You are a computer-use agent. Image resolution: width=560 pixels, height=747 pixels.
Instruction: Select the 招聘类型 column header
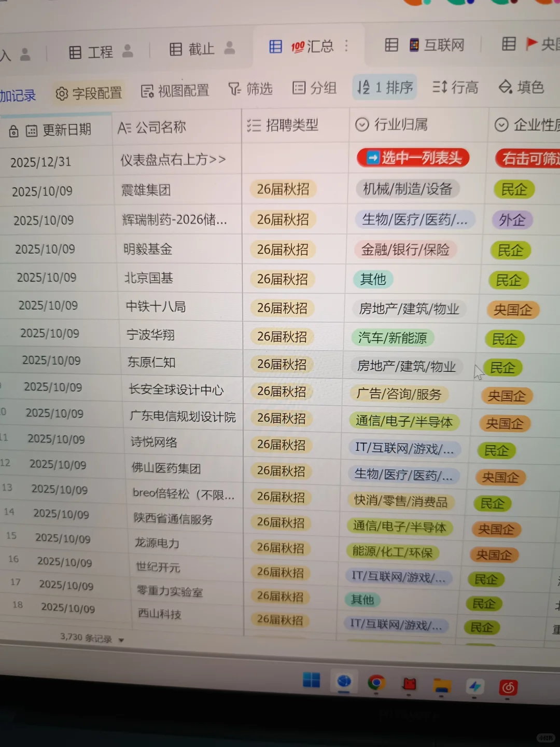click(296, 126)
